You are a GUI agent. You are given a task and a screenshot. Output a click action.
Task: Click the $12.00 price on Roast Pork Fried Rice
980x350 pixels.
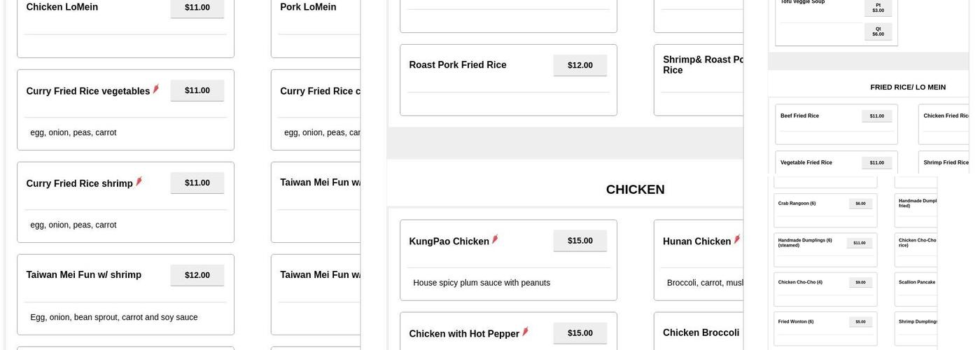tap(580, 65)
